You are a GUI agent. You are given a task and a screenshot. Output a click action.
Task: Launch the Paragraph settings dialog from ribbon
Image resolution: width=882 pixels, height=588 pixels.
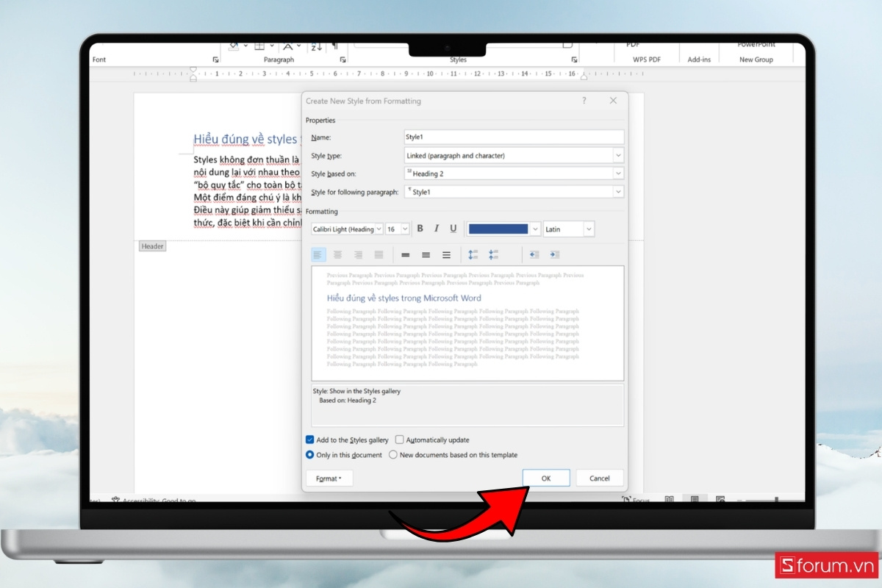(x=343, y=60)
